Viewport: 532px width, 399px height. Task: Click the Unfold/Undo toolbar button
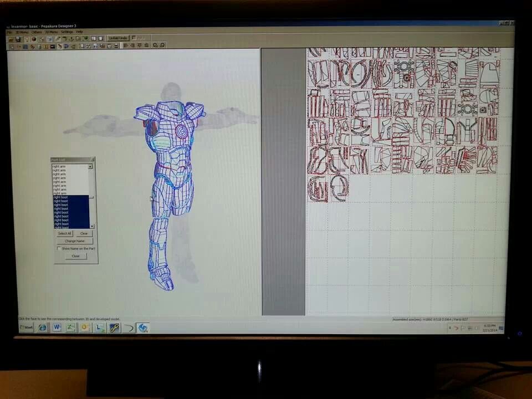click(x=118, y=38)
